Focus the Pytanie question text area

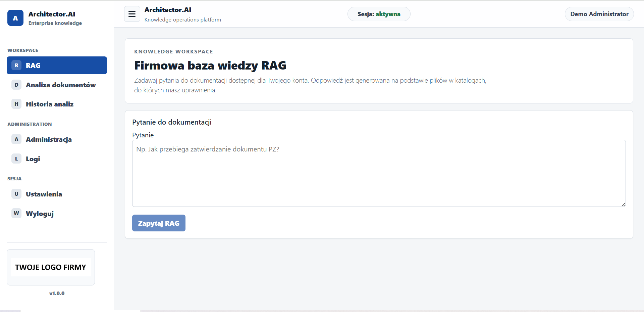pyautogui.click(x=379, y=173)
